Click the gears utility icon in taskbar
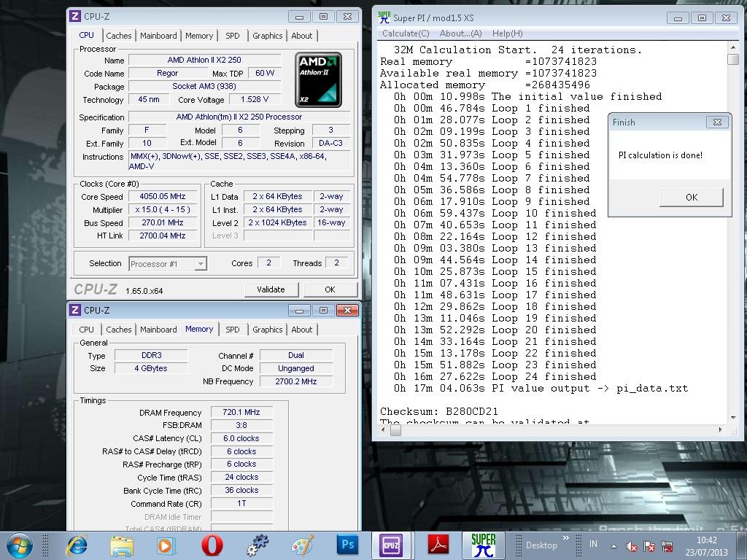 (258, 545)
